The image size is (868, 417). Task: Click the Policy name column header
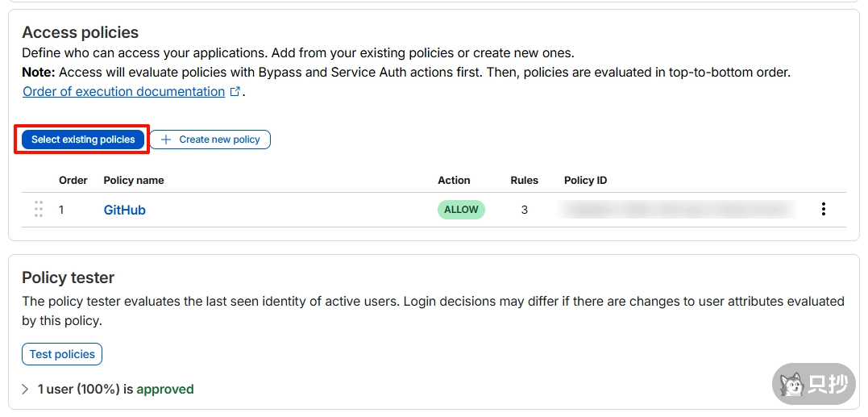tap(134, 181)
